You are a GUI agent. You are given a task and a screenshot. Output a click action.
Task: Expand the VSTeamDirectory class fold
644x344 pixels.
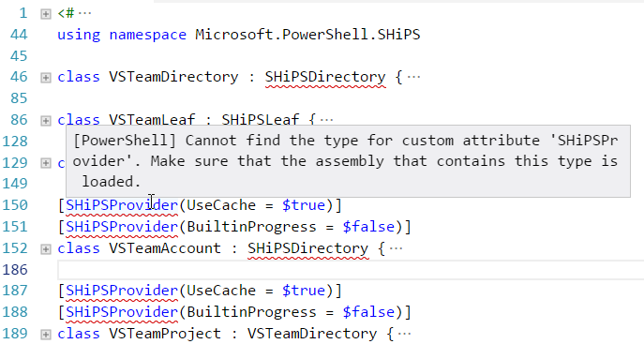(x=46, y=78)
